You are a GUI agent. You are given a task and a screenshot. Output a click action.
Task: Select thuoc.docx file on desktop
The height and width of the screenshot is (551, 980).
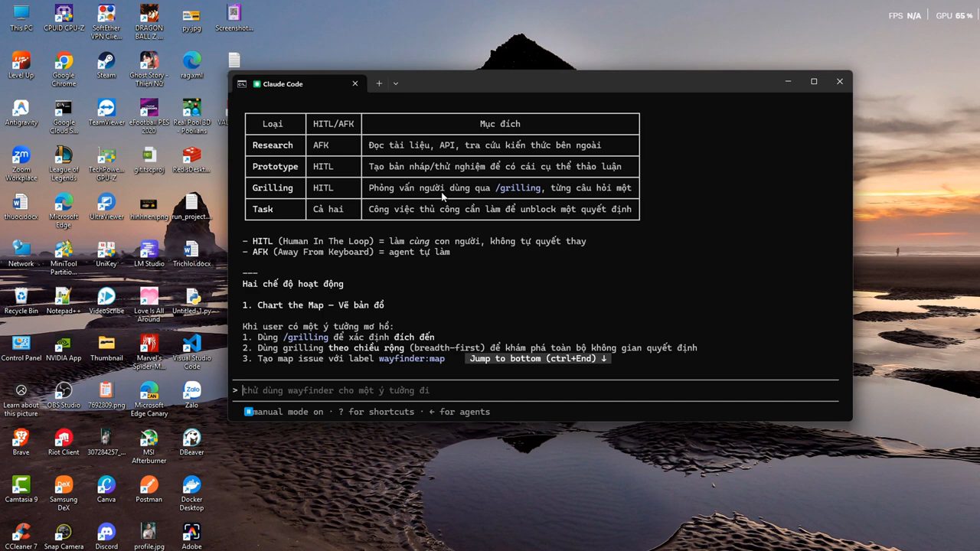[x=21, y=207]
